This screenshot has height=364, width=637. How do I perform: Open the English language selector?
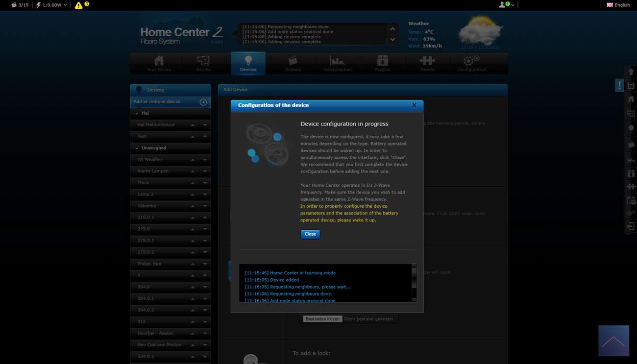click(618, 5)
